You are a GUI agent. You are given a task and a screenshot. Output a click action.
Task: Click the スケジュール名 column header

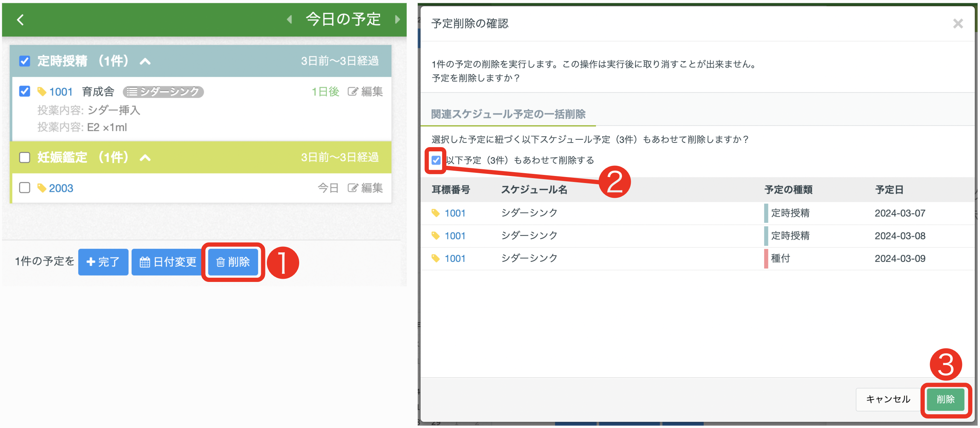[534, 189]
